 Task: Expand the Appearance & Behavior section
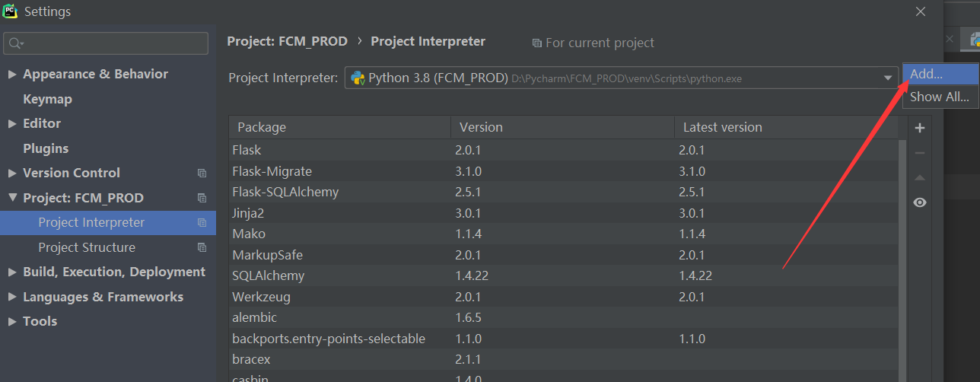(12, 75)
